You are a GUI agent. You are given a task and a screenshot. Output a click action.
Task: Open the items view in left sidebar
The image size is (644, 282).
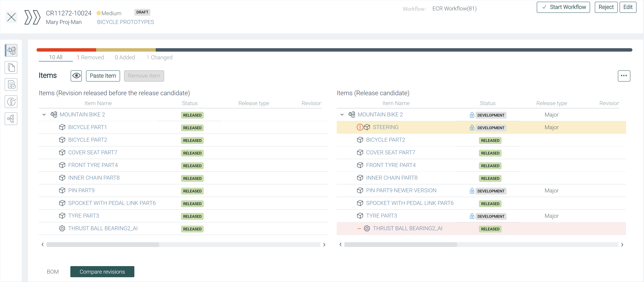pyautogui.click(x=11, y=51)
